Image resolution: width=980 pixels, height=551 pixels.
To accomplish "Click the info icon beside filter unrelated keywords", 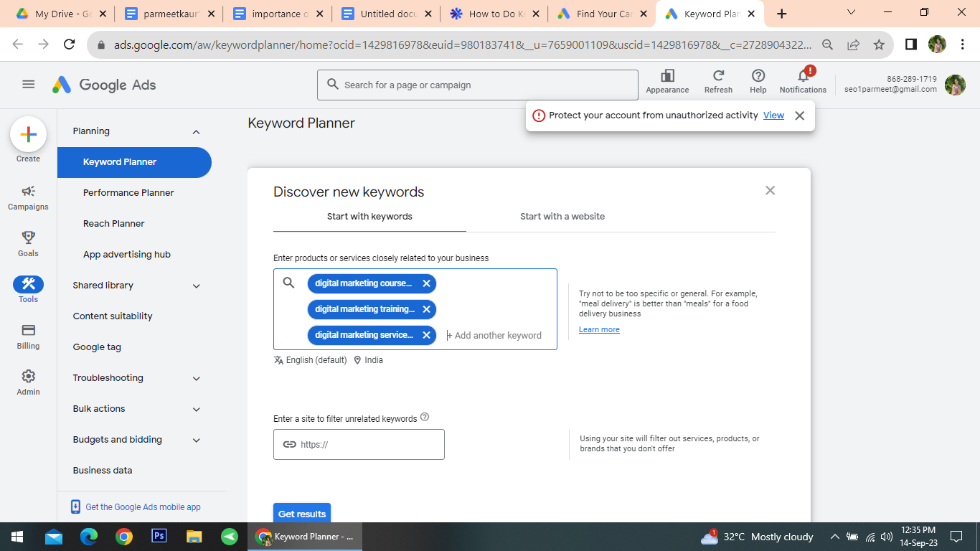I will (x=425, y=417).
